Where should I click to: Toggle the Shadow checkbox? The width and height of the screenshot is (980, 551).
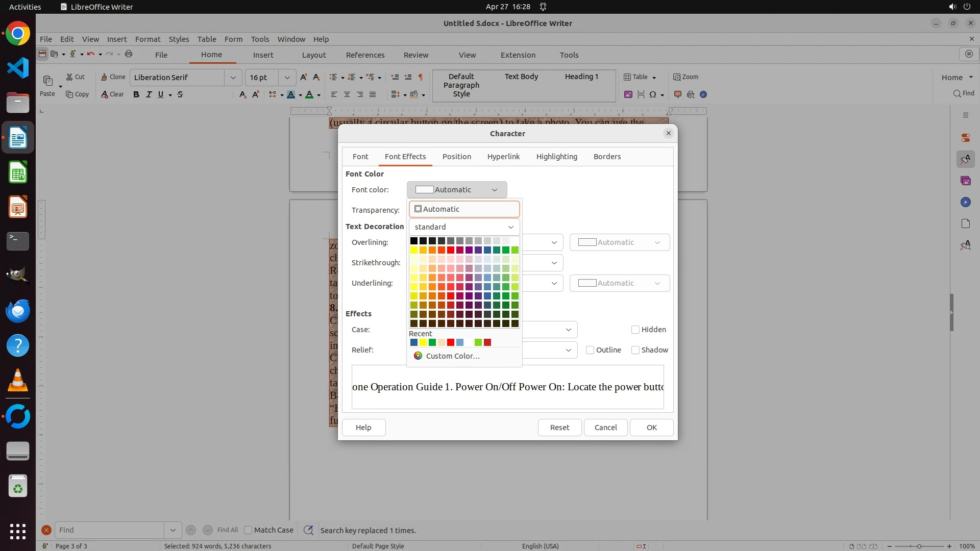click(x=635, y=350)
